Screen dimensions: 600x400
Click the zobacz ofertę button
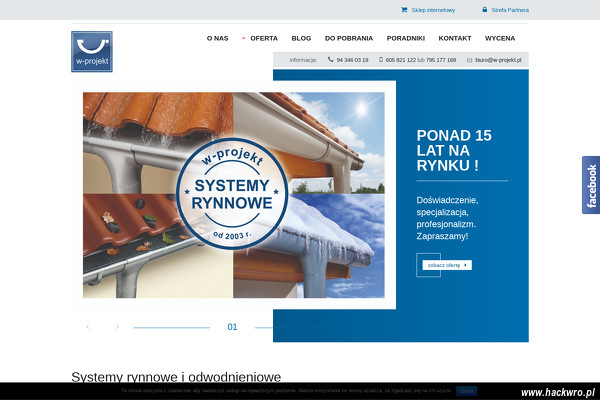[x=447, y=265]
